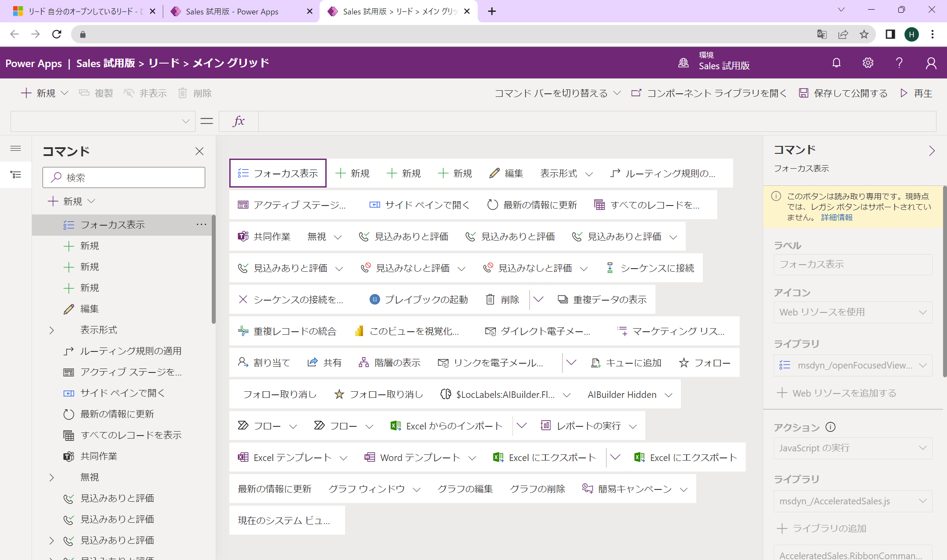Open the help question mark
Image resolution: width=947 pixels, height=560 pixels.
click(x=899, y=63)
